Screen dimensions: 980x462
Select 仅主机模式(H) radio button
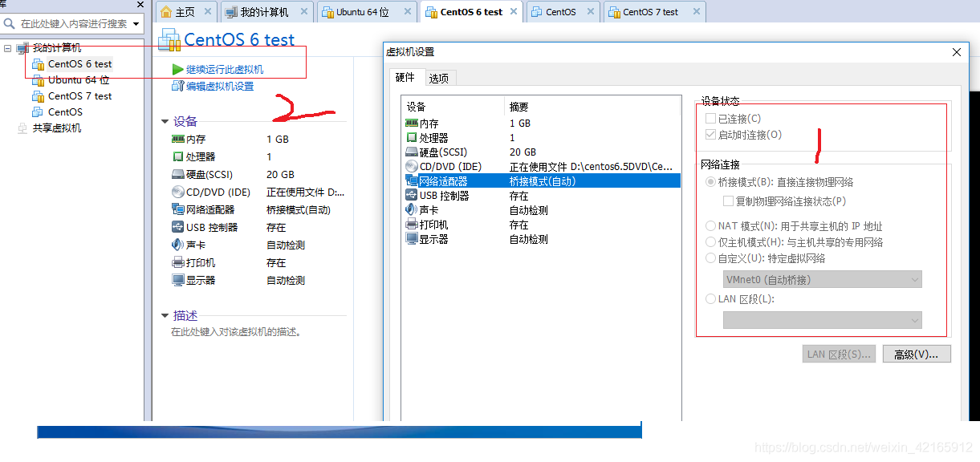710,242
